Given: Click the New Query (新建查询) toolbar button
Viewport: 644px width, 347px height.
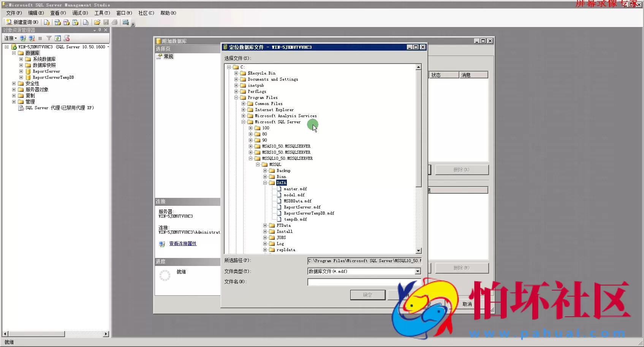Looking at the screenshot, I should pyautogui.click(x=22, y=22).
